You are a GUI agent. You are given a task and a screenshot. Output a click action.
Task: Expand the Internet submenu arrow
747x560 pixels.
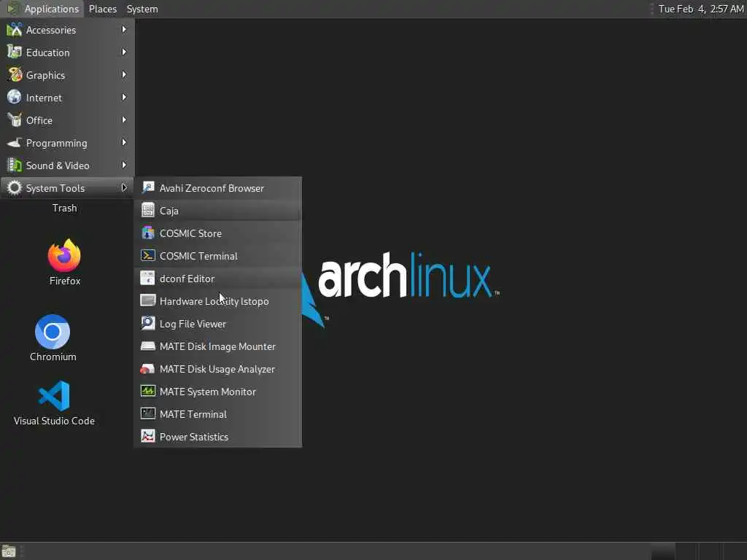(124, 97)
